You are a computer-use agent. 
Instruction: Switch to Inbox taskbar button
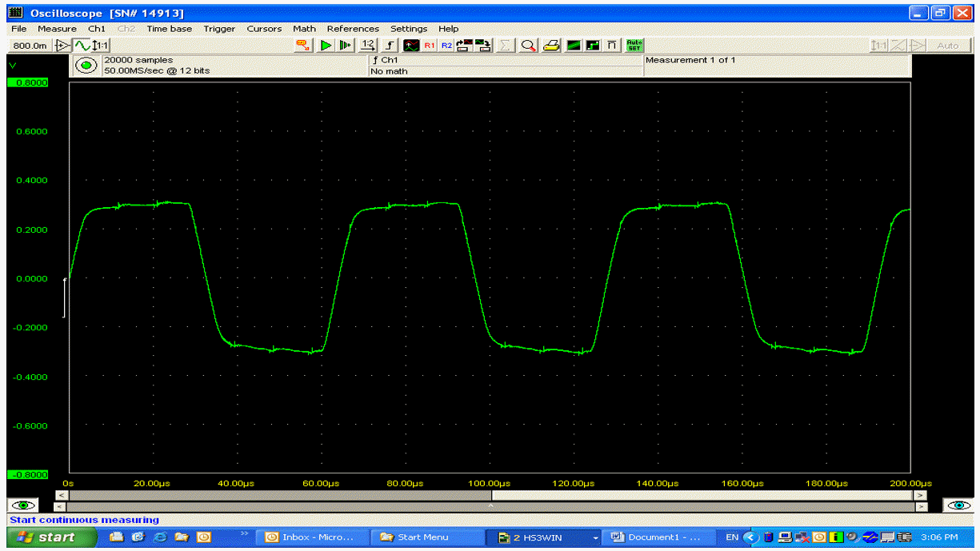coord(315,537)
